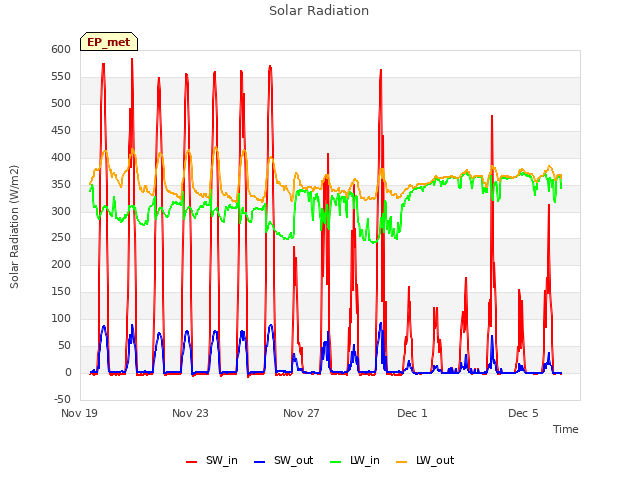This screenshot has height=480, width=640.
Task: Click the -50 y-axis tick label
Action: 62,399
